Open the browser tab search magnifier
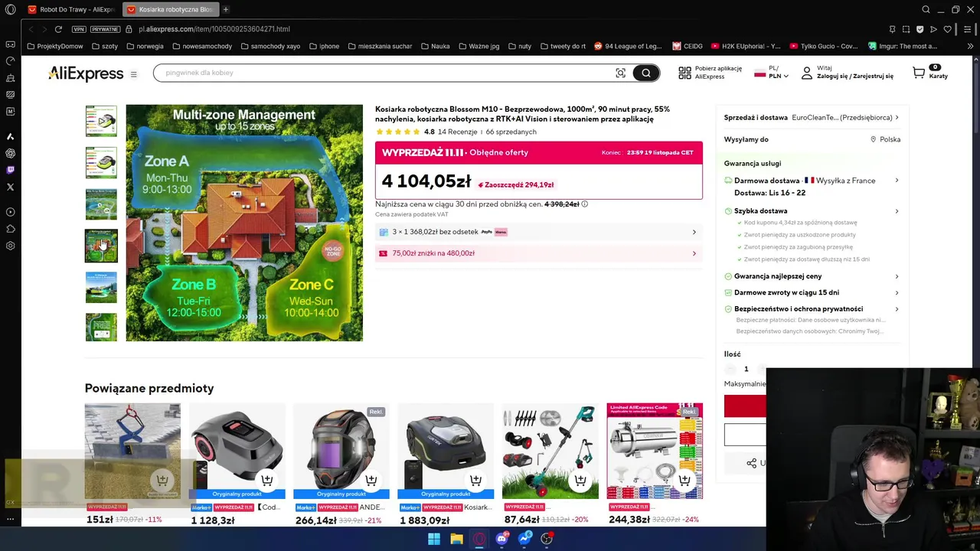This screenshot has width=980, height=551. [x=926, y=9]
